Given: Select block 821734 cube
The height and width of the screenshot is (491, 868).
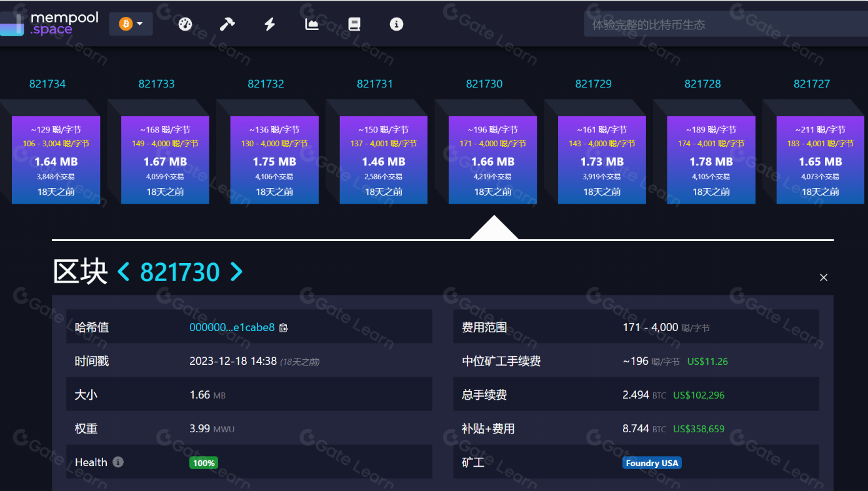Looking at the screenshot, I should point(56,160).
